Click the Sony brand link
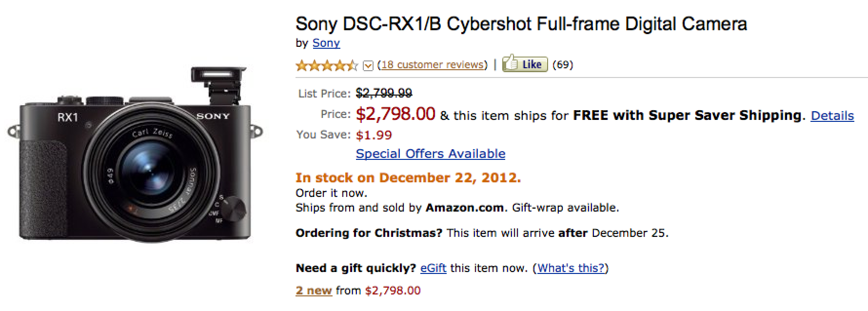 coord(326,43)
